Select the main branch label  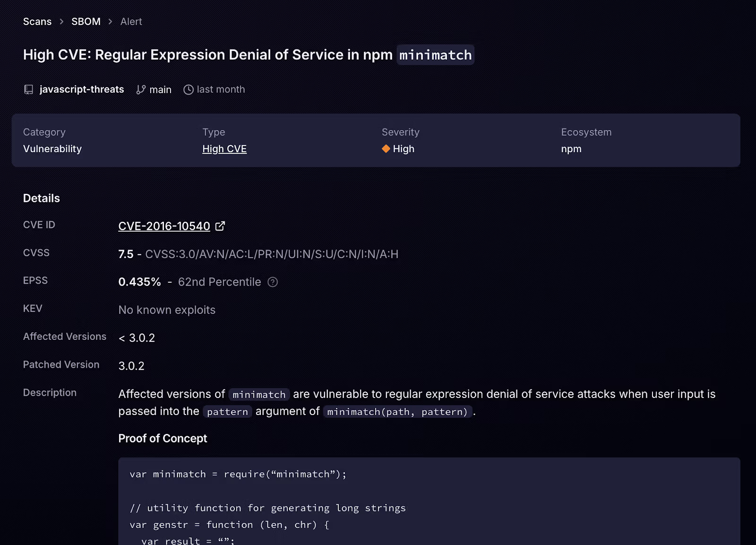coord(160,90)
